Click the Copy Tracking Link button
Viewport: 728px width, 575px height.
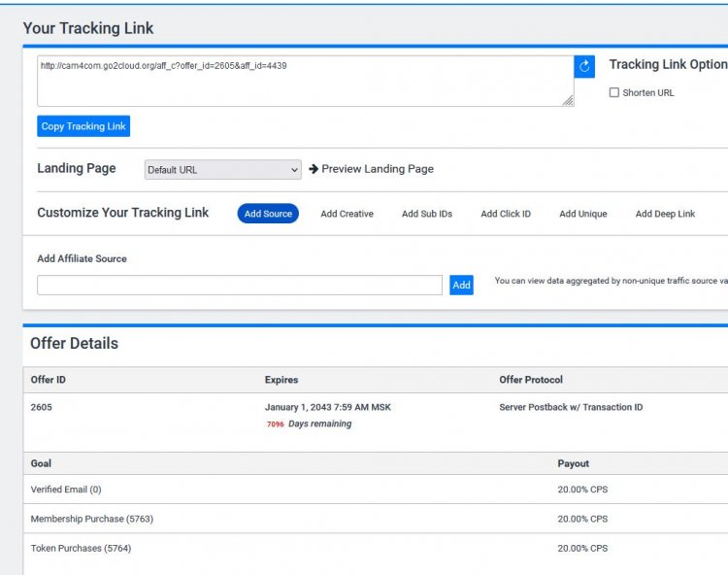tap(83, 126)
